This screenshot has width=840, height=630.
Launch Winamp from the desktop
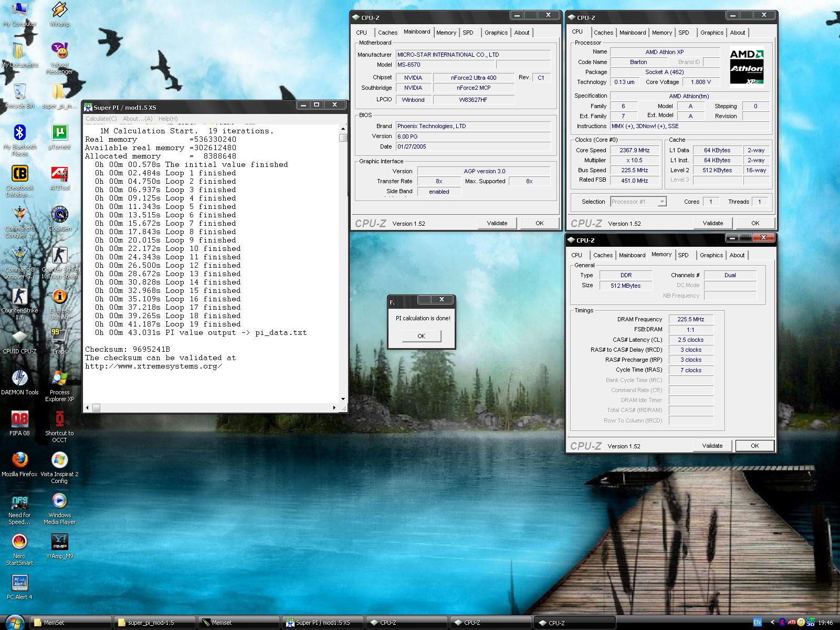pyautogui.click(x=59, y=14)
